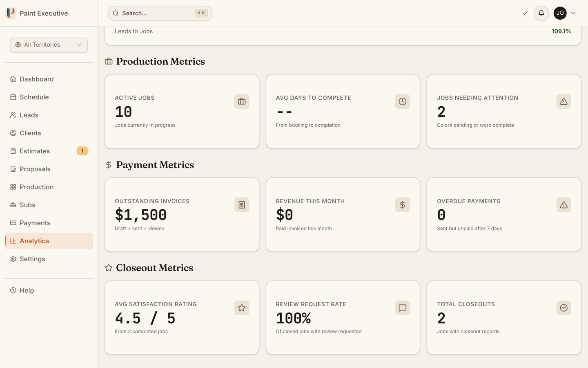
Task: Click 'Colors pending or work complete' text
Action: [x=475, y=125]
